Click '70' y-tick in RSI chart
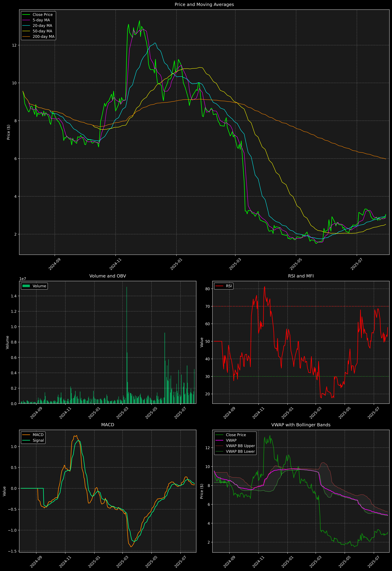392x571 pixels. click(x=208, y=306)
